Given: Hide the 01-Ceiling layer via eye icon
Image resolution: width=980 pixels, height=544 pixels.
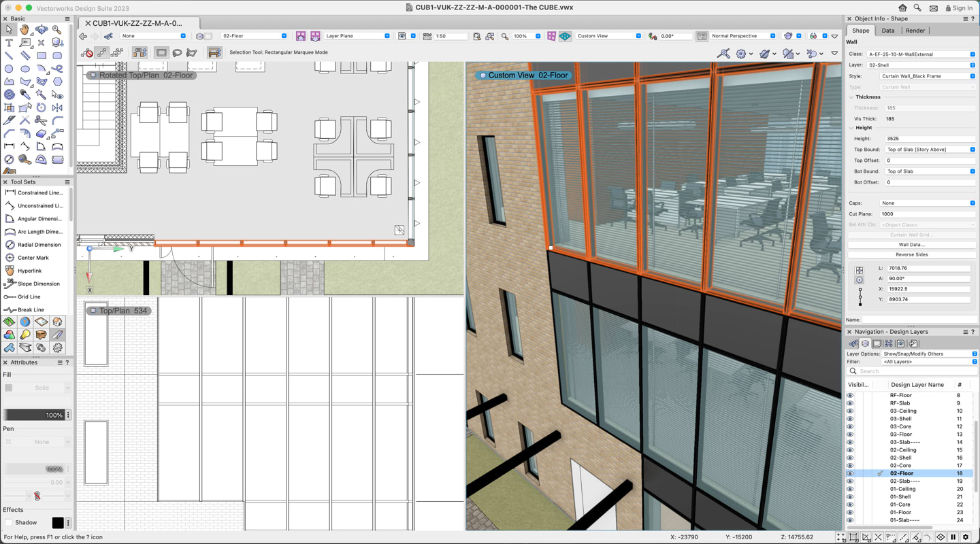Looking at the screenshot, I should coord(850,489).
